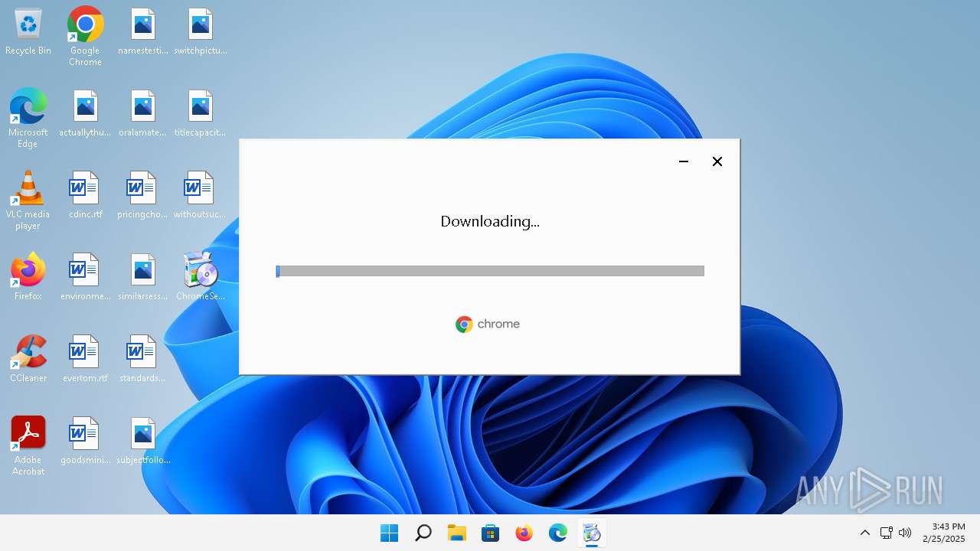Select the subjectfollo image file icon
980x551 pixels.
[143, 441]
